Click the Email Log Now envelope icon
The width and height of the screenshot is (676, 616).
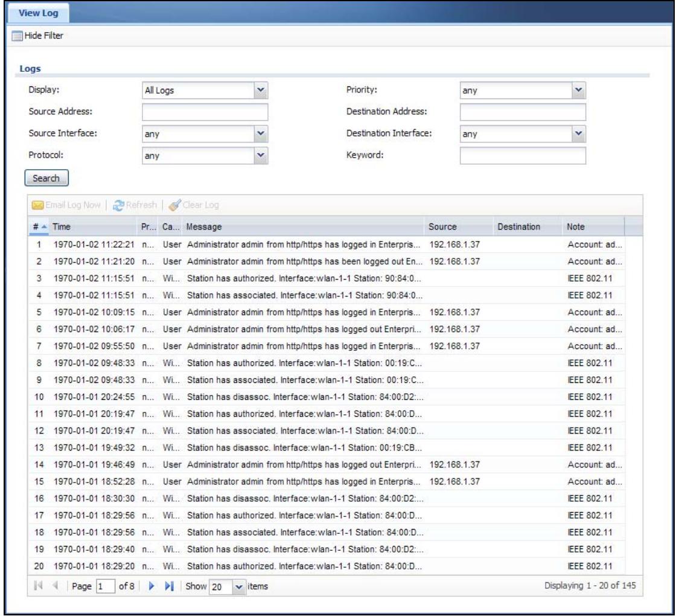(37, 205)
